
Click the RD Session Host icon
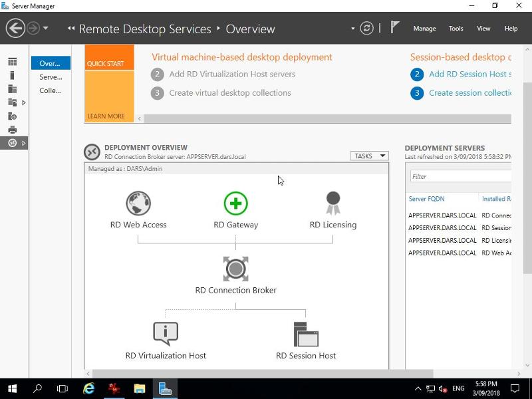(x=306, y=334)
